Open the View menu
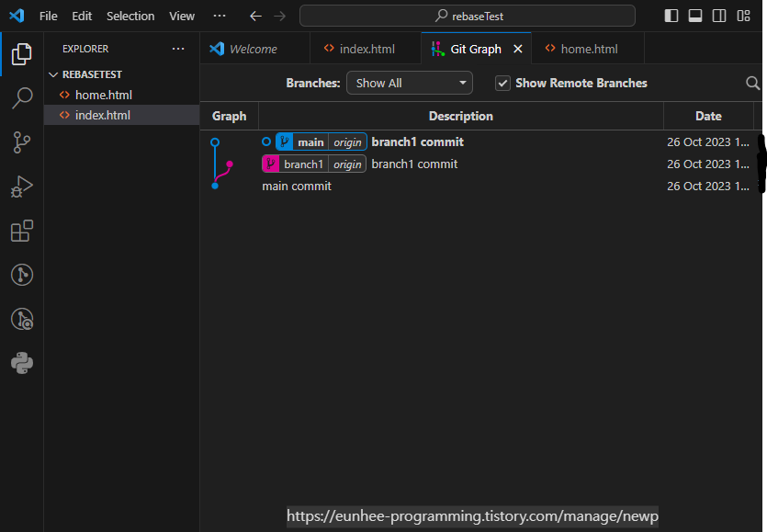 pyautogui.click(x=182, y=17)
